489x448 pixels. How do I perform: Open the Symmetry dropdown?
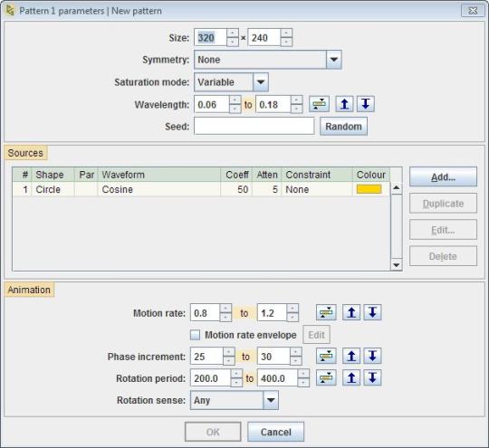(333, 59)
